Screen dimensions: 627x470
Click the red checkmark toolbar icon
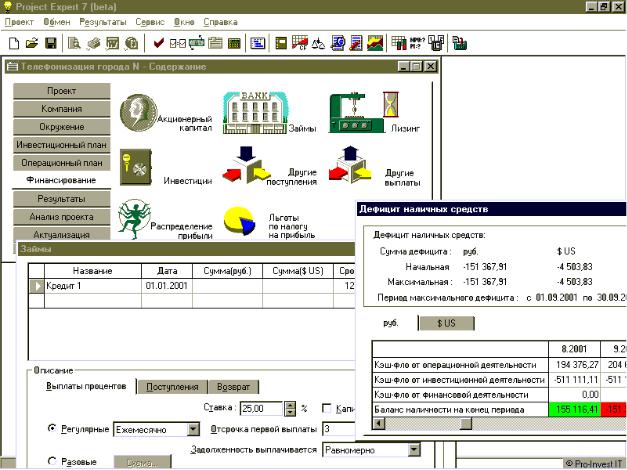(x=159, y=43)
